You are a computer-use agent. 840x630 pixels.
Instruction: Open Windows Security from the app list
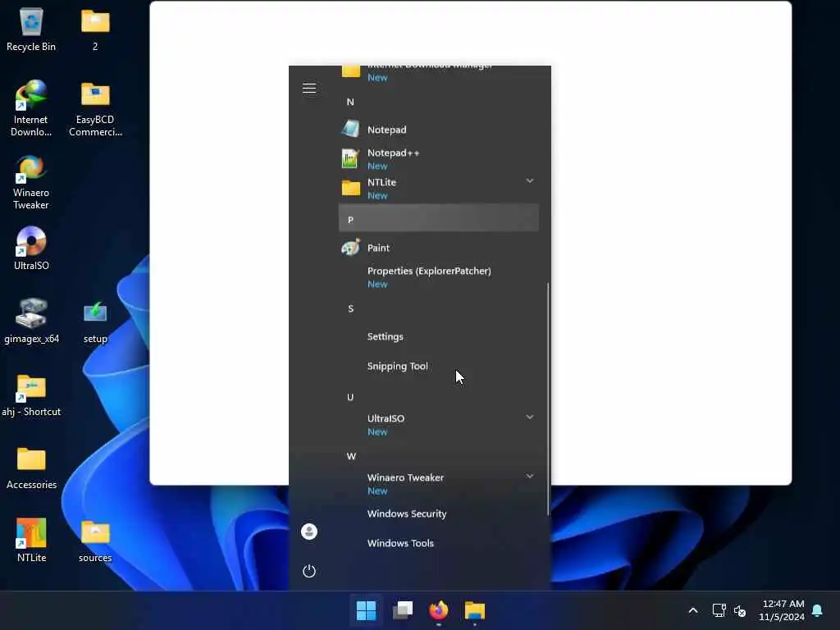(x=439, y=514)
